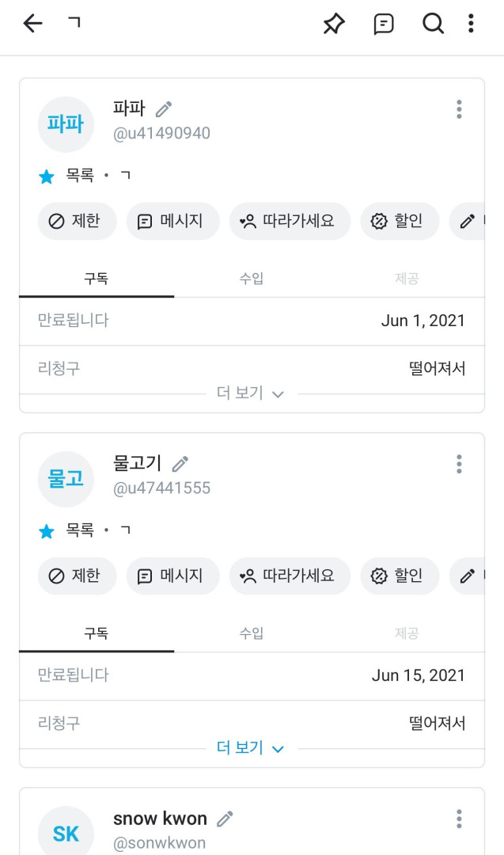Open the mass message icon in header

click(x=384, y=24)
